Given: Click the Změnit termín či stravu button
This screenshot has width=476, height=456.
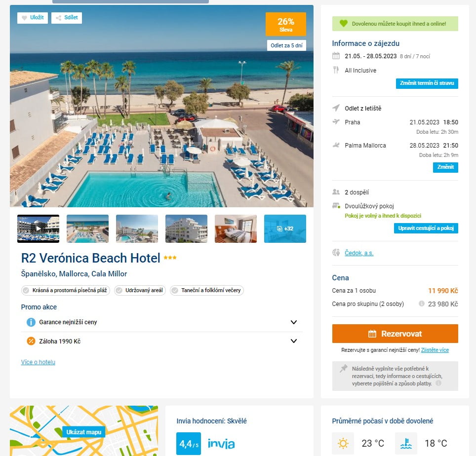Looking at the screenshot, I should pos(427,83).
